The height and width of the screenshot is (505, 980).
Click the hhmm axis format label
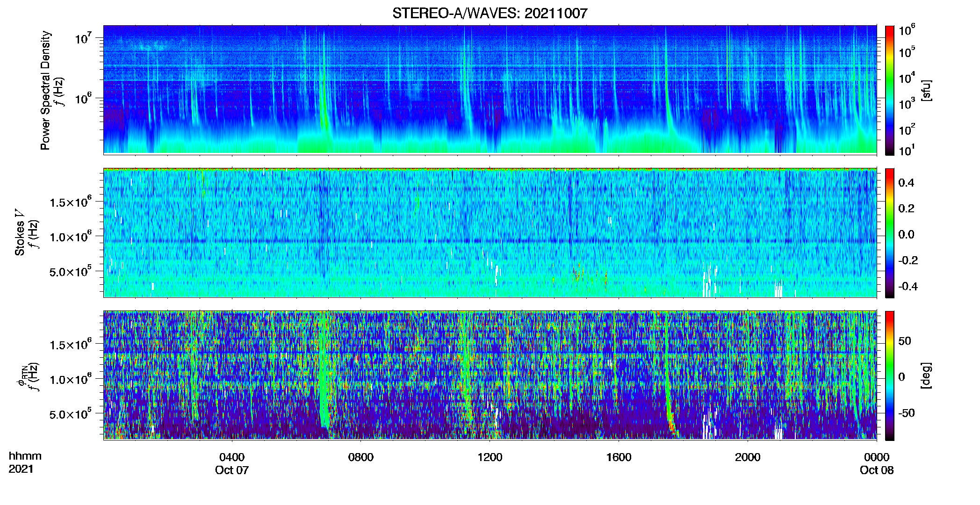[x=25, y=456]
